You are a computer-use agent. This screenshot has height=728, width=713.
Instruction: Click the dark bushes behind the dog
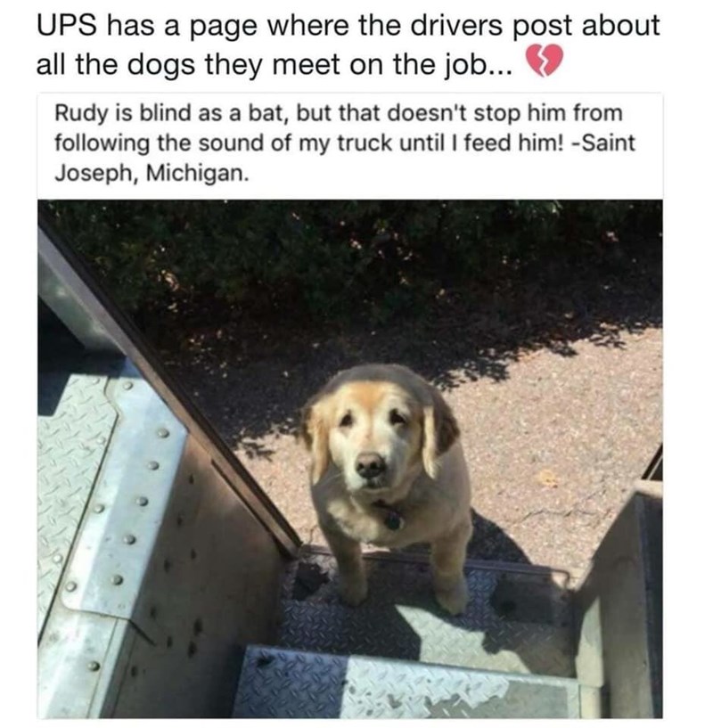pos(325,260)
